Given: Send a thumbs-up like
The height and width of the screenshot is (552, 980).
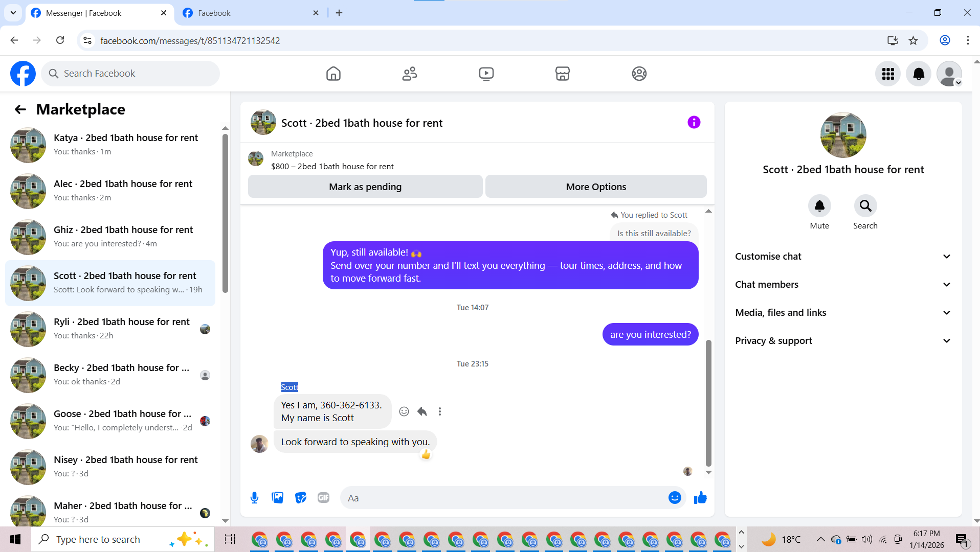Looking at the screenshot, I should click(x=700, y=498).
